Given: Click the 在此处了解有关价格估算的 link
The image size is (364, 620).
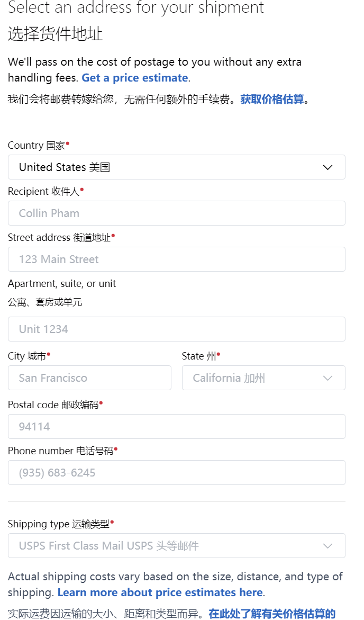Looking at the screenshot, I should coord(272,614).
